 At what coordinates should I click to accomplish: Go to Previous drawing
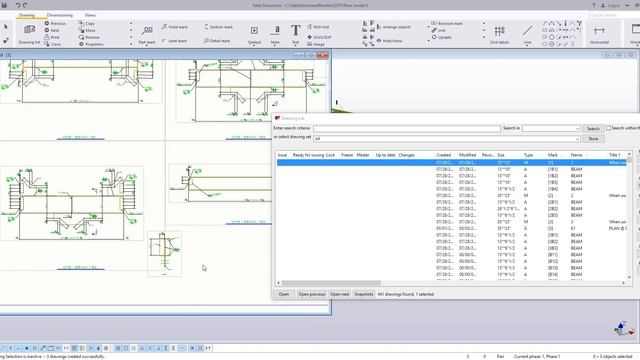point(55,23)
